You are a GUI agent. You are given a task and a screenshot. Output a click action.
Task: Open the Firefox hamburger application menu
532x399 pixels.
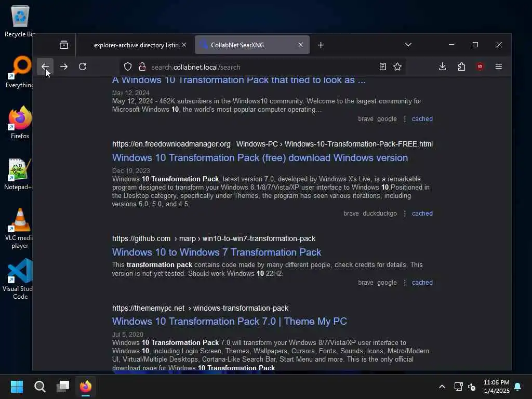499,66
